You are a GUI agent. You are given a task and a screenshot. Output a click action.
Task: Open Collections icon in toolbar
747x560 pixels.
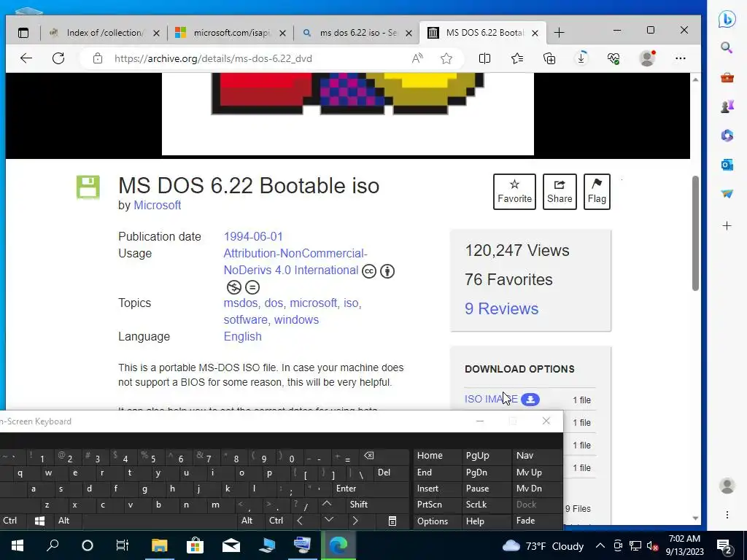click(549, 58)
